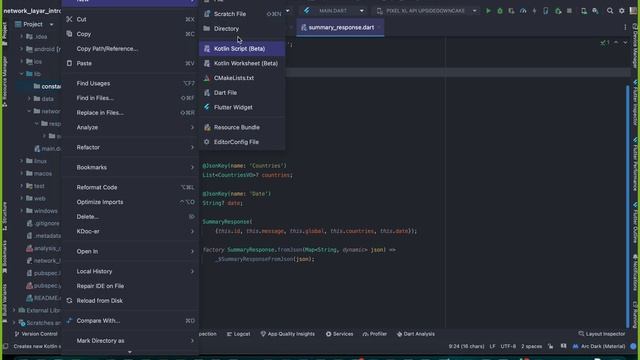Expand the Bookmarks submenu
Viewport: 640px width, 360px height.
click(130, 167)
